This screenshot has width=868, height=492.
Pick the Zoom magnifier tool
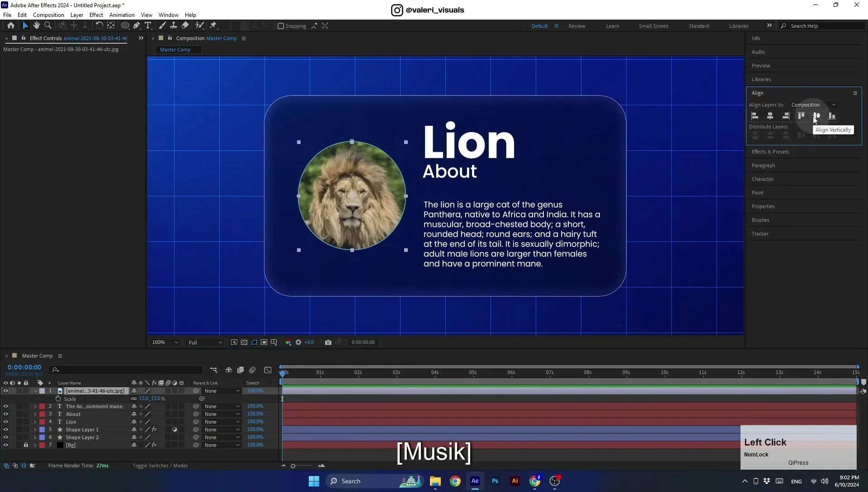pos(48,26)
